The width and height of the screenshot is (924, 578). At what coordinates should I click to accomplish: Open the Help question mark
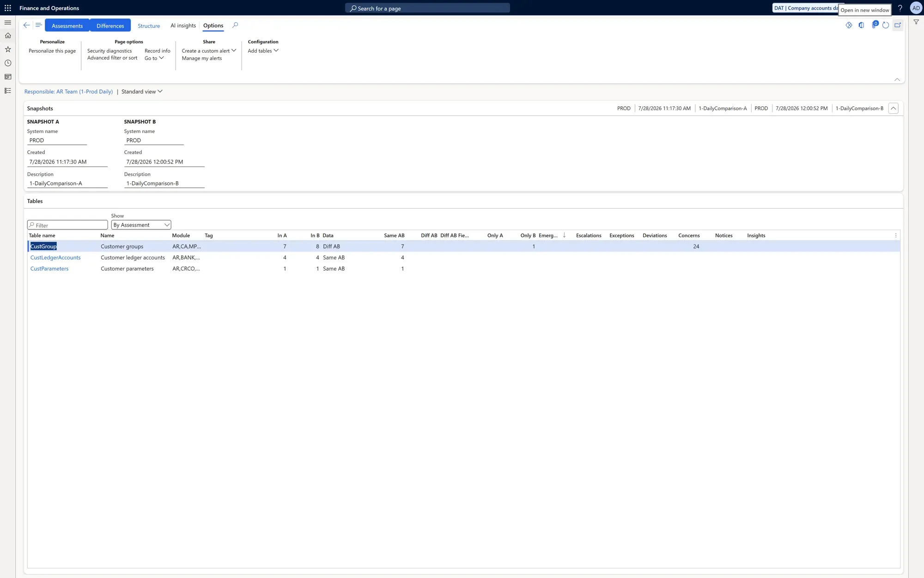pyautogui.click(x=900, y=8)
